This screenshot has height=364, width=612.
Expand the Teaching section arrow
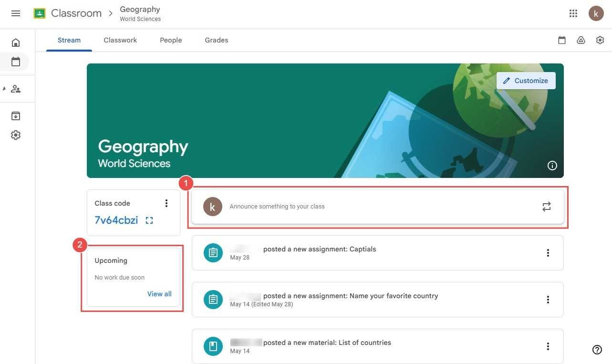click(4, 89)
